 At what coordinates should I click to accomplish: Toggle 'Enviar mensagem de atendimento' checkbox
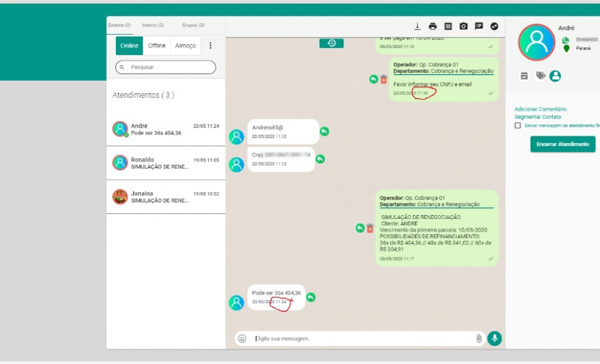pyautogui.click(x=518, y=125)
